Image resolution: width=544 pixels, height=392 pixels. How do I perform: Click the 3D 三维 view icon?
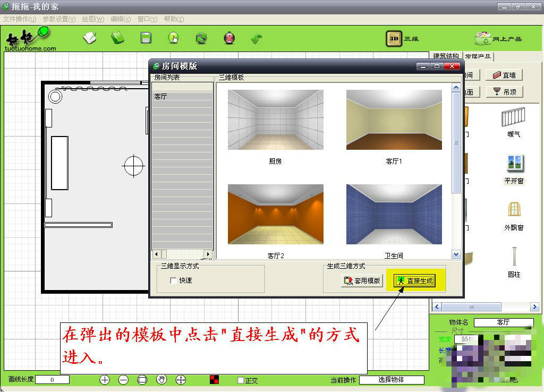(394, 38)
